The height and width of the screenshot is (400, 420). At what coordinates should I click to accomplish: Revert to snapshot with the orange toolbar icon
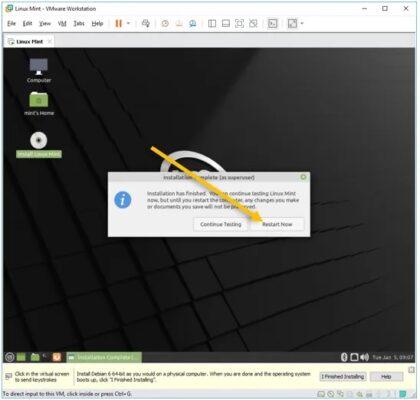click(179, 23)
